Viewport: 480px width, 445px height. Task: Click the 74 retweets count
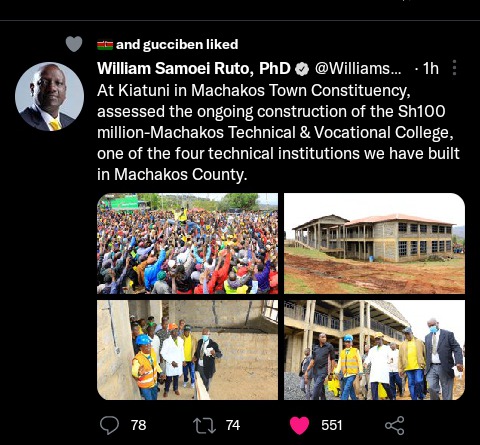pos(233,425)
